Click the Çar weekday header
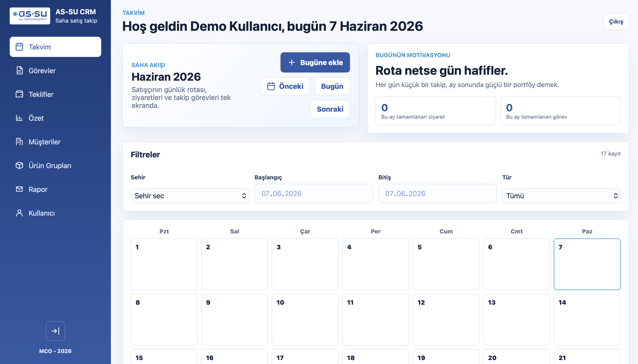This screenshot has width=638, height=364. click(x=305, y=231)
